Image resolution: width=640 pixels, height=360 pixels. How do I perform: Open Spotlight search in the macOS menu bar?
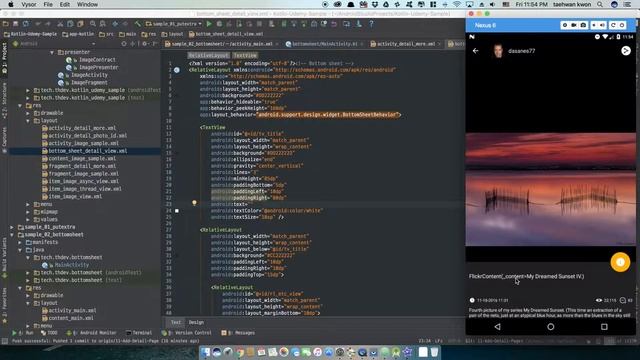click(600, 4)
